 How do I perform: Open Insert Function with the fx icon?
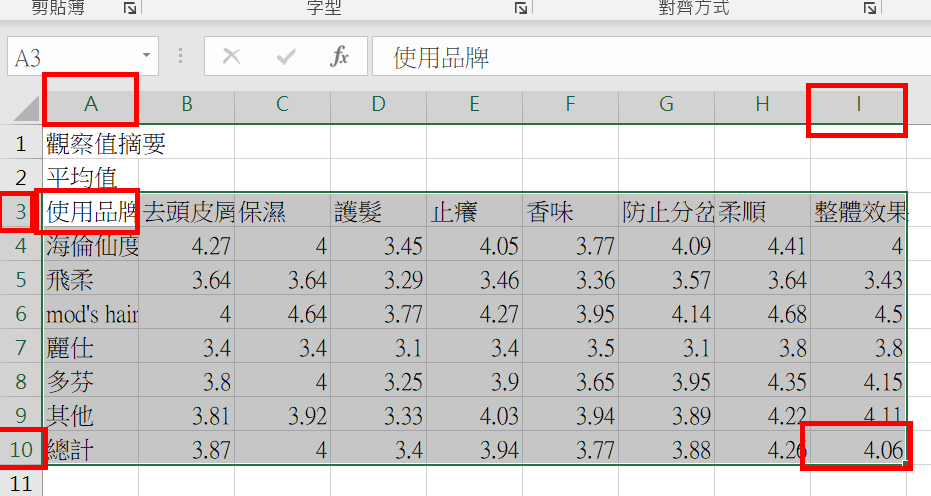point(340,57)
